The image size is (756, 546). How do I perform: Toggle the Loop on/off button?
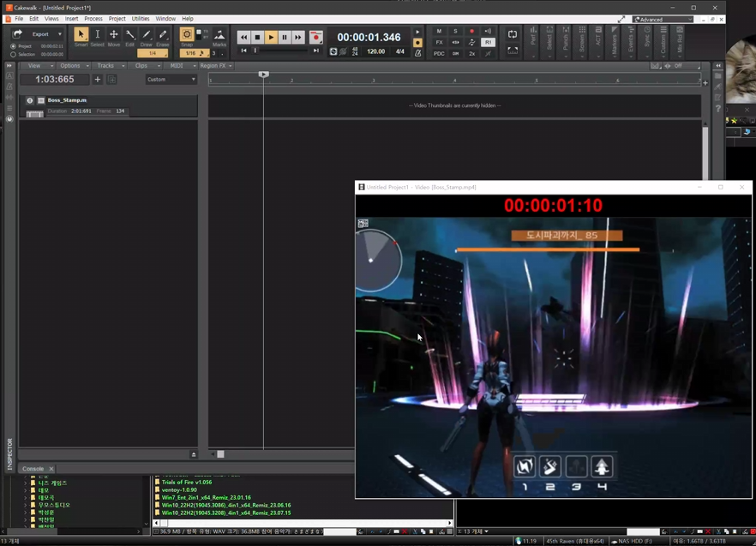pos(512,34)
